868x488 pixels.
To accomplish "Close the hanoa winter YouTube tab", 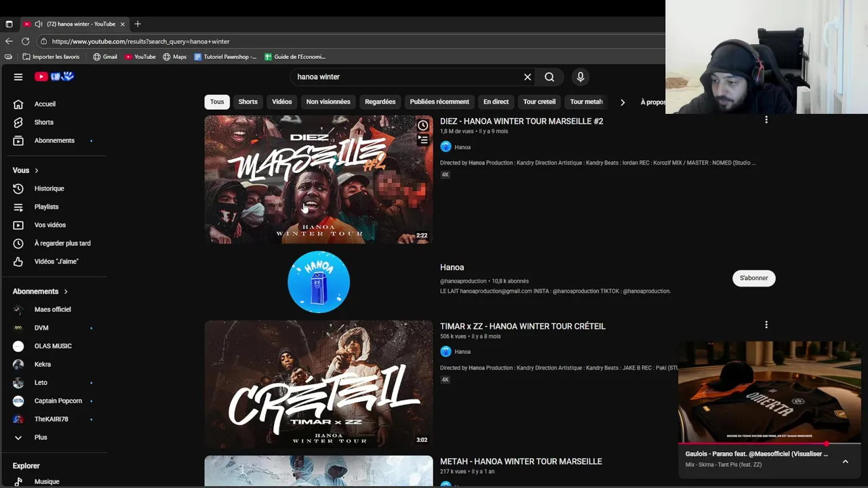I will [123, 24].
